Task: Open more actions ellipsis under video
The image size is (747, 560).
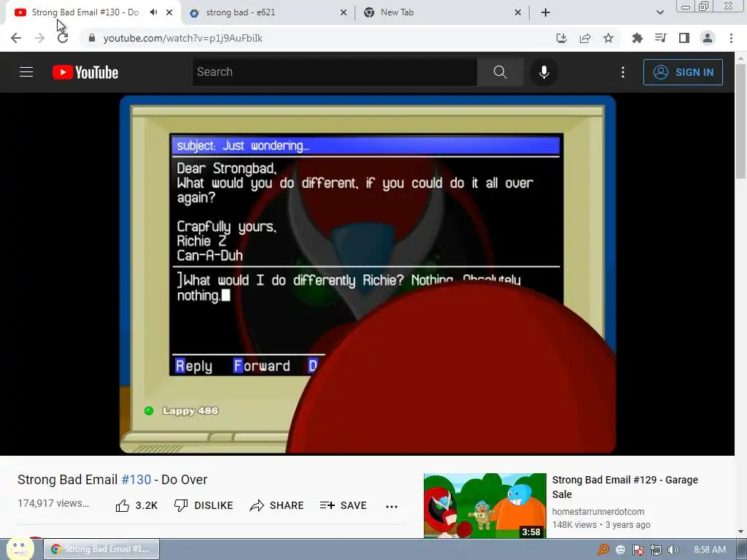Action: pos(392,506)
